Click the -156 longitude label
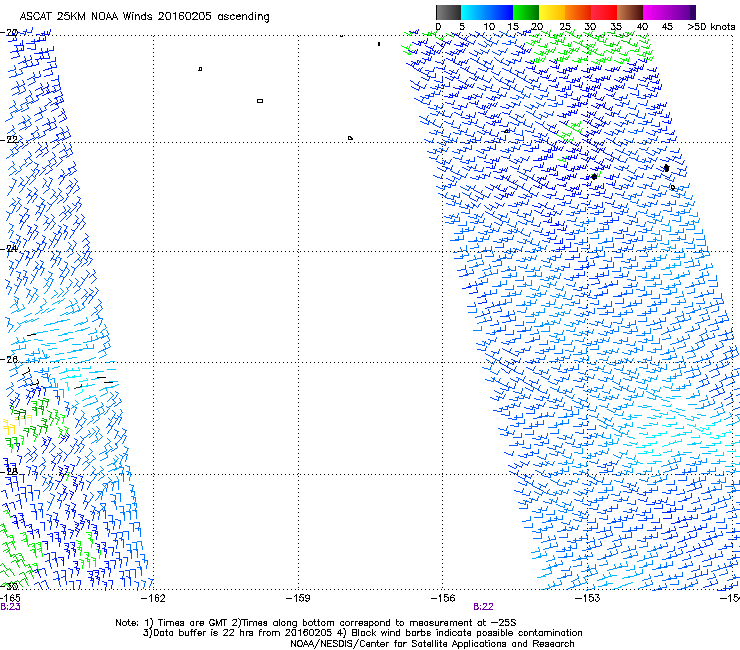Screen dimensions: 740x650 point(443,598)
